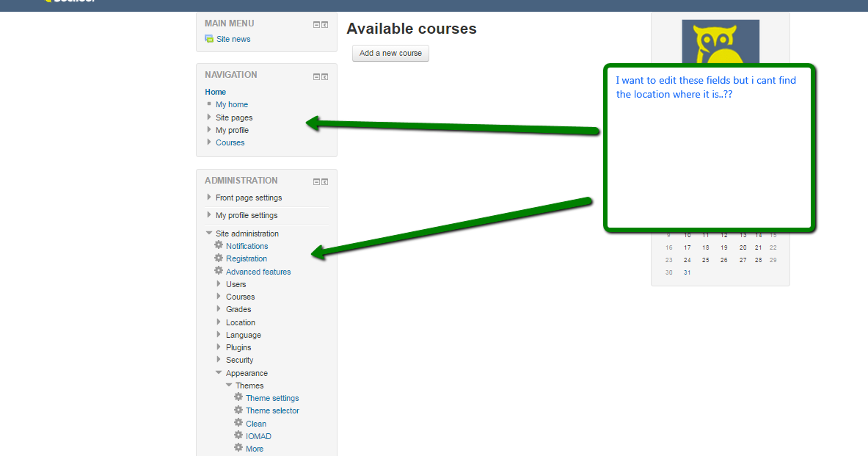Click the Site news forum icon
This screenshot has height=456, width=868.
click(x=209, y=39)
